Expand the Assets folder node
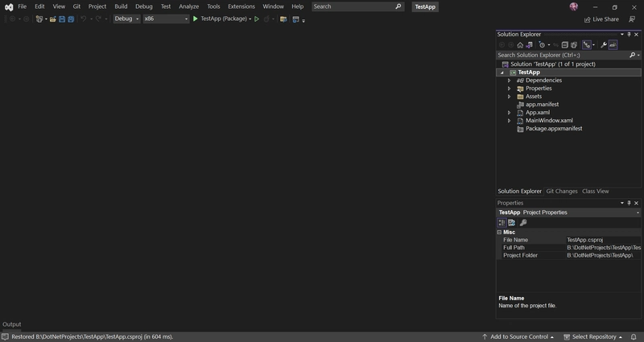The image size is (644, 342). coord(510,97)
